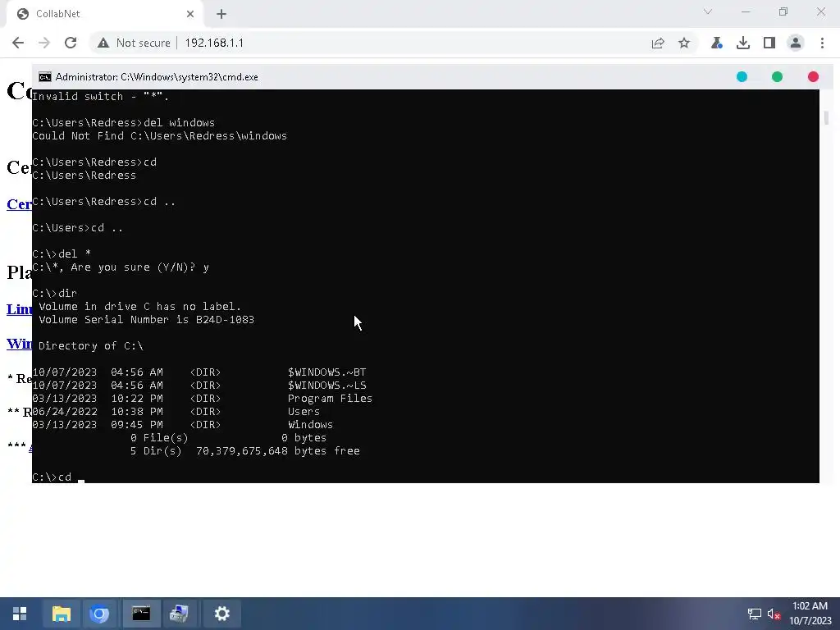Click the 'Program Files' directory entry

tap(330, 399)
